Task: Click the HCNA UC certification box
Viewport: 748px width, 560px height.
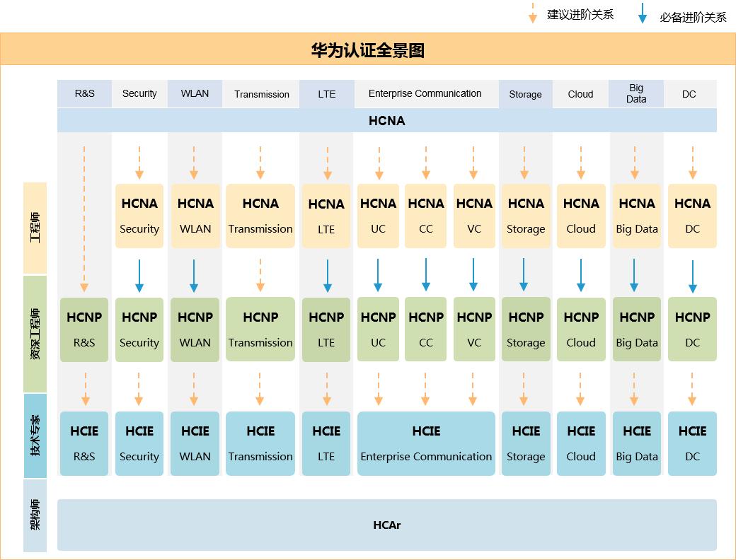Action: click(x=378, y=216)
